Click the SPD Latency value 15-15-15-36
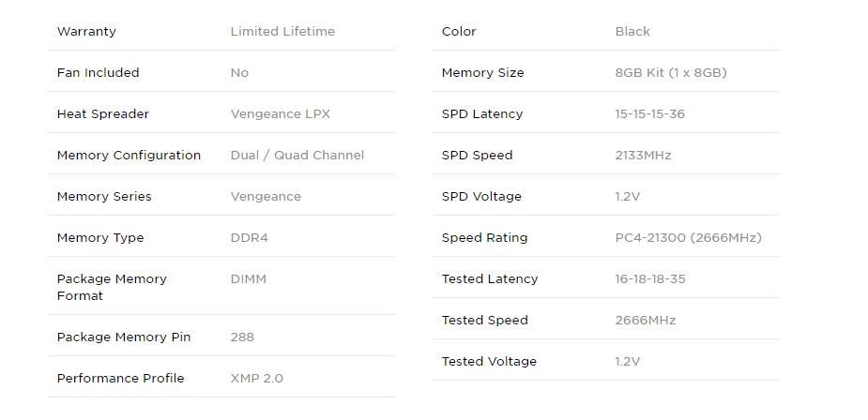868x420 pixels. tap(650, 114)
